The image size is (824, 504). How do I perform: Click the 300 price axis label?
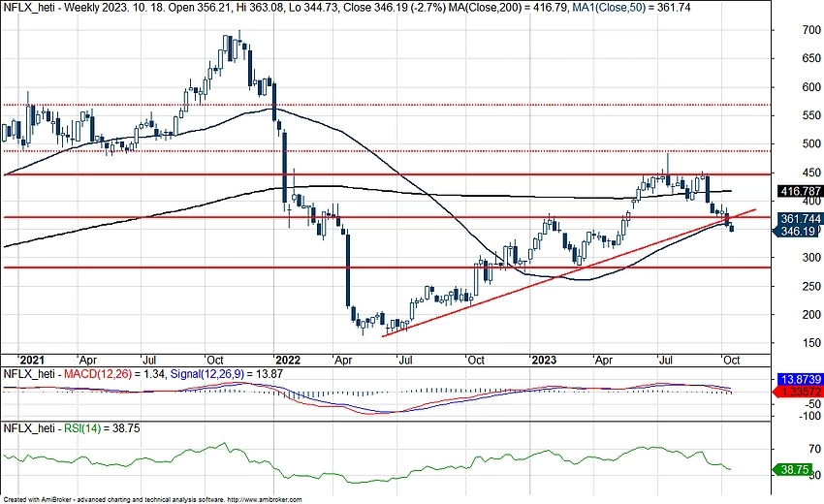[x=811, y=258]
